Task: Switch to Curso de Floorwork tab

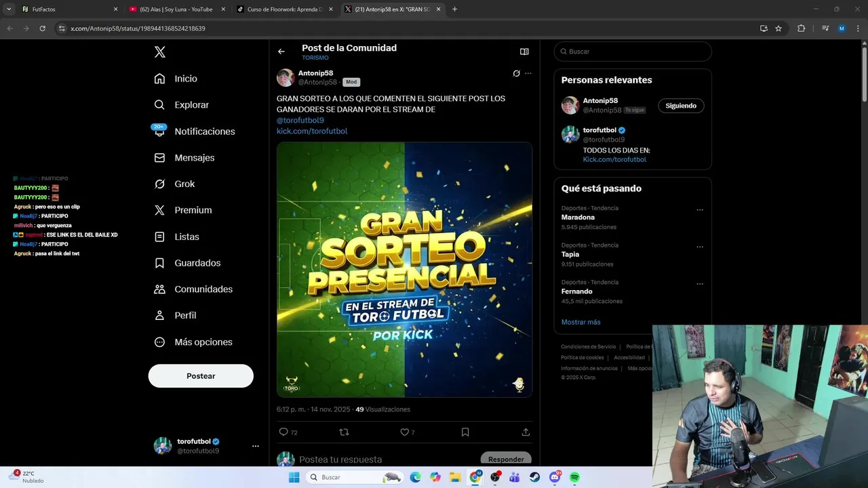Action: pos(283,9)
